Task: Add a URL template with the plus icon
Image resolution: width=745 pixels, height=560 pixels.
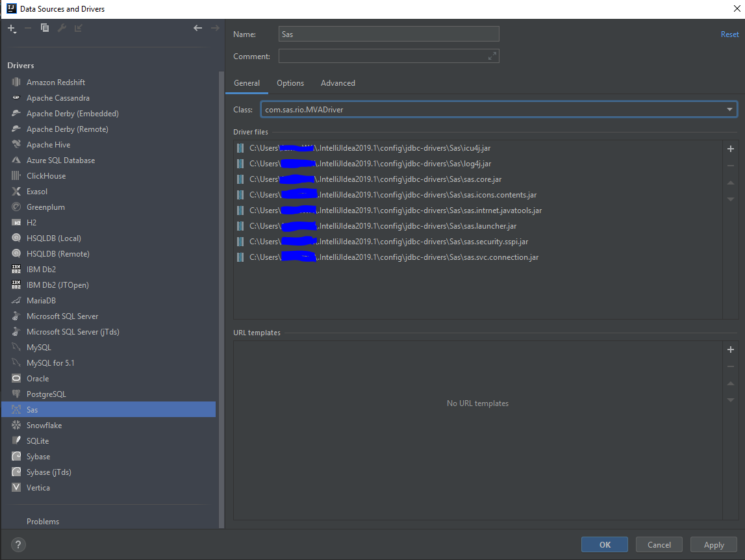Action: click(x=730, y=350)
